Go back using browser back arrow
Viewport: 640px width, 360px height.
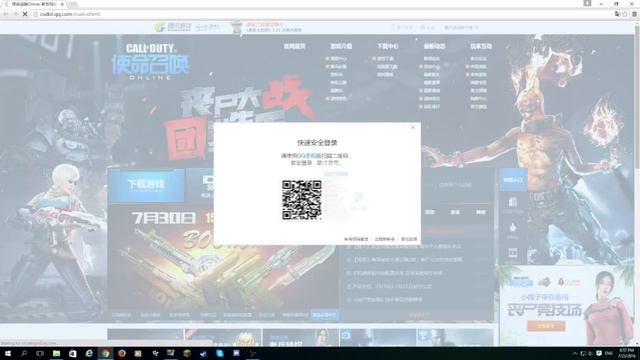tap(6, 14)
